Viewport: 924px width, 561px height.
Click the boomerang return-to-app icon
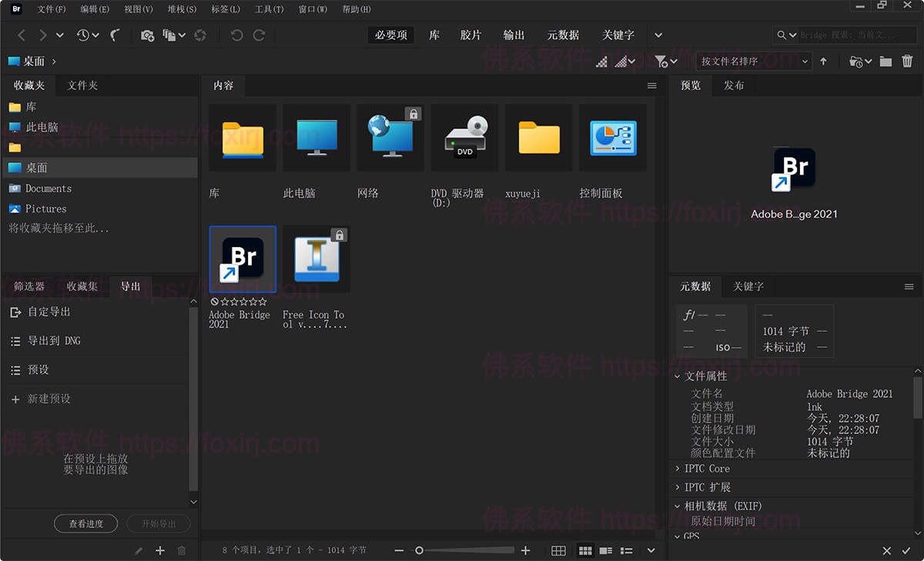(115, 35)
